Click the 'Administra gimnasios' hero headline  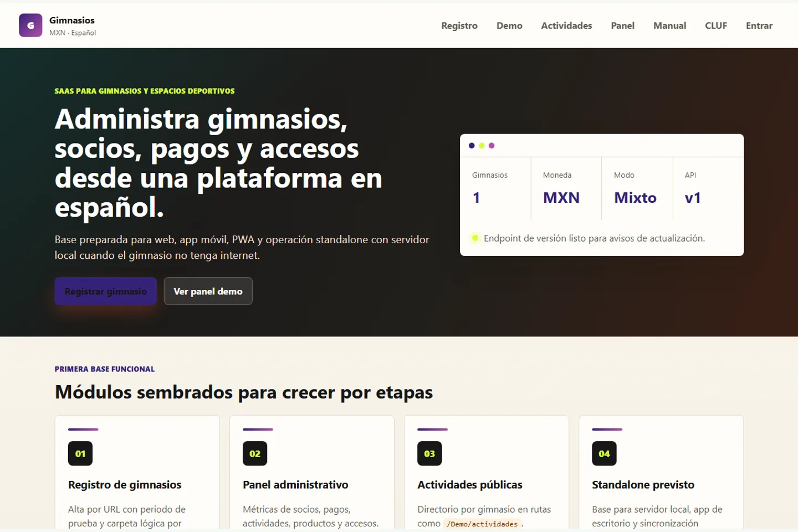pos(218,163)
